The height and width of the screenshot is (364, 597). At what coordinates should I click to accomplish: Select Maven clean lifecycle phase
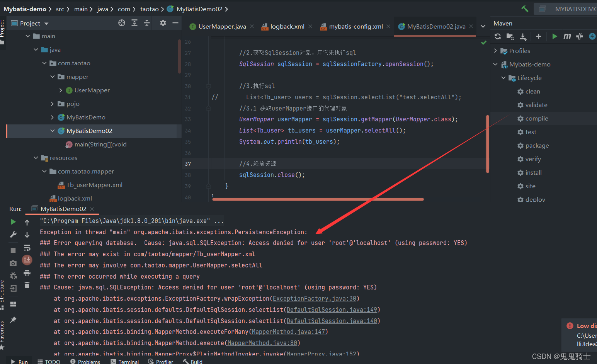pos(532,91)
